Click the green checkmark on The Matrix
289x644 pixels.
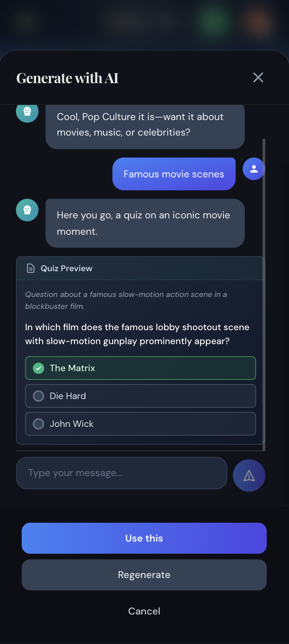(38, 368)
